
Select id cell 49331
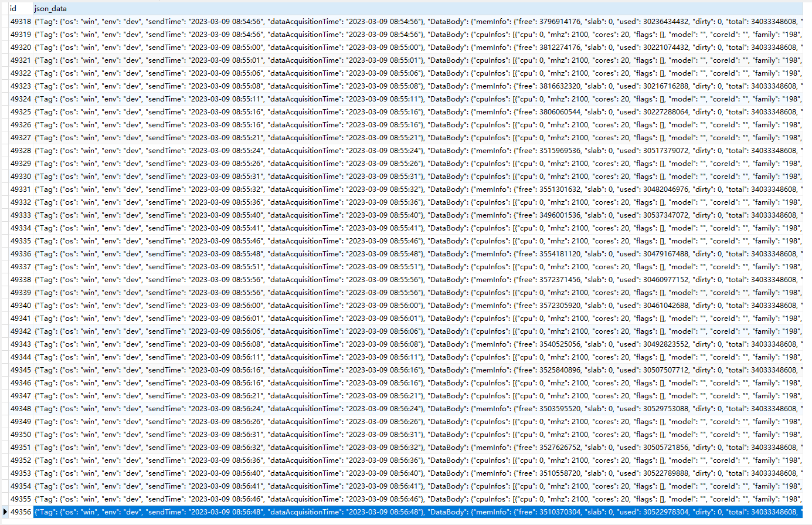tap(21, 189)
